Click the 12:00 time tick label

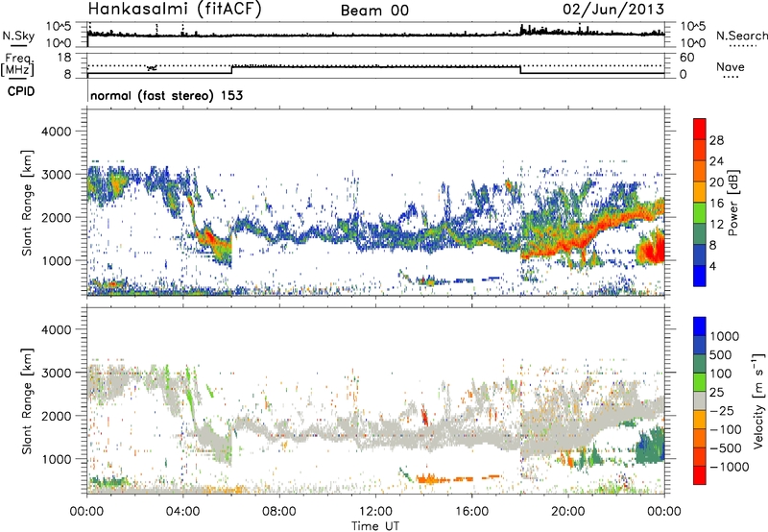[375, 512]
